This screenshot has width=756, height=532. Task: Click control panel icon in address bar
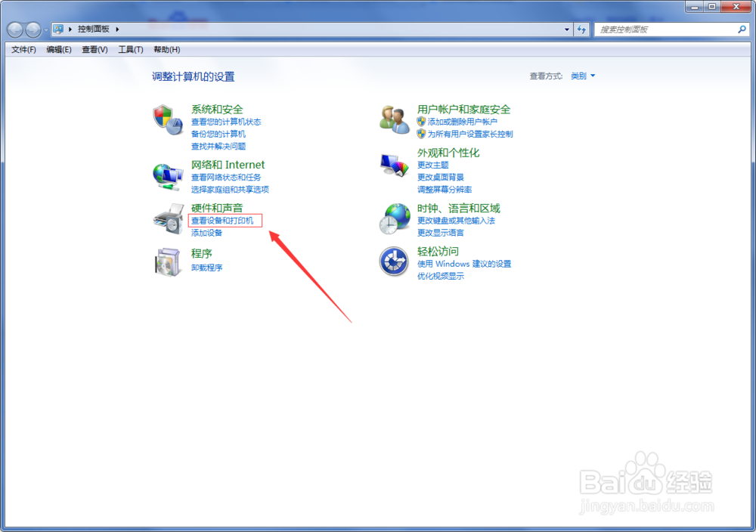click(58, 29)
